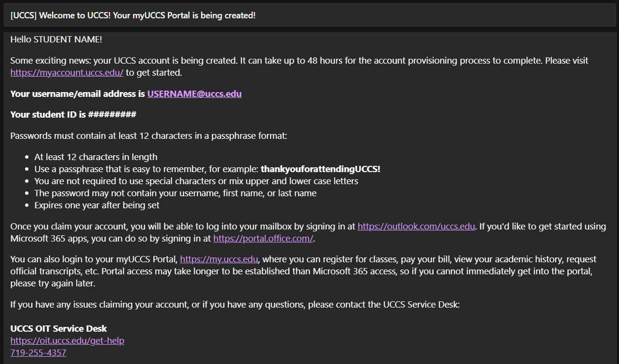Click the bold 'UCCS OIT Service Desk' heading

point(59,329)
